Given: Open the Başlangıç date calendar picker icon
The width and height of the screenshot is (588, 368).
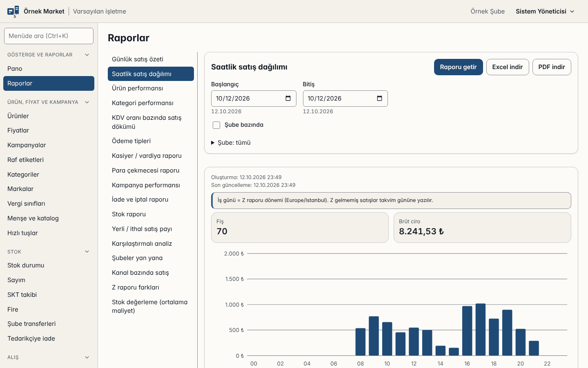Looking at the screenshot, I should tap(288, 99).
